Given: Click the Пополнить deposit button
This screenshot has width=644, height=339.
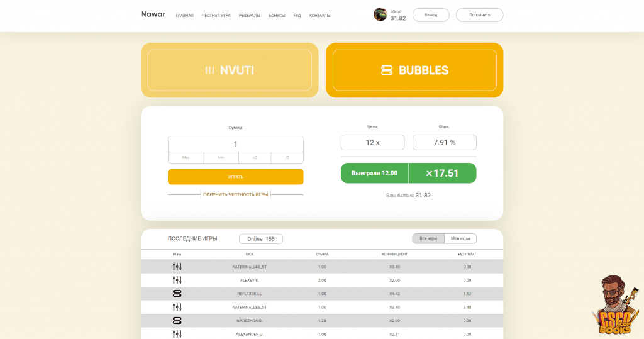Looking at the screenshot, I should click(479, 15).
